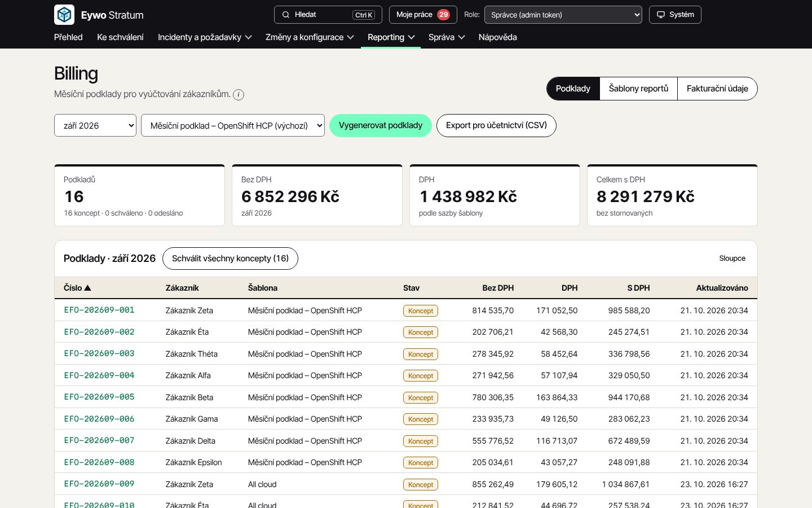Expand the Incidenty a požadavky menu
Image resolution: width=812 pixels, height=508 pixels.
[x=205, y=37]
